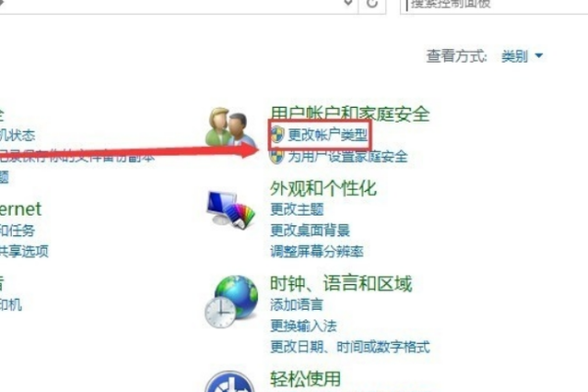
Task: Click the User Accounts and Family Safety icon
Action: click(230, 127)
